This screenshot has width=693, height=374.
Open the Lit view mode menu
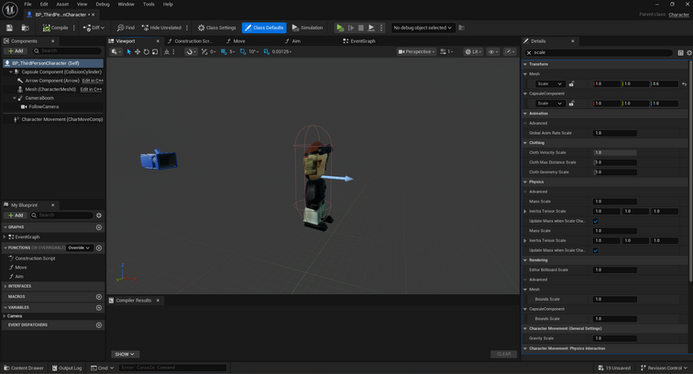473,52
